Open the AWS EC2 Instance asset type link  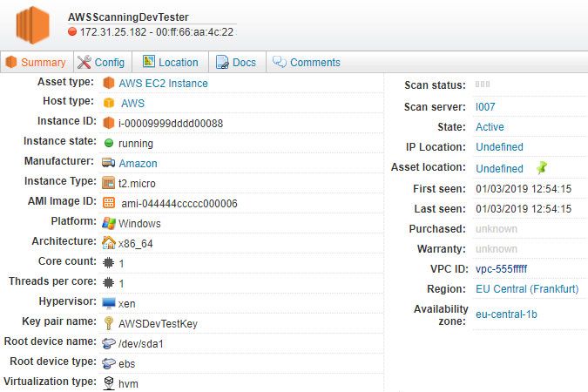click(163, 84)
